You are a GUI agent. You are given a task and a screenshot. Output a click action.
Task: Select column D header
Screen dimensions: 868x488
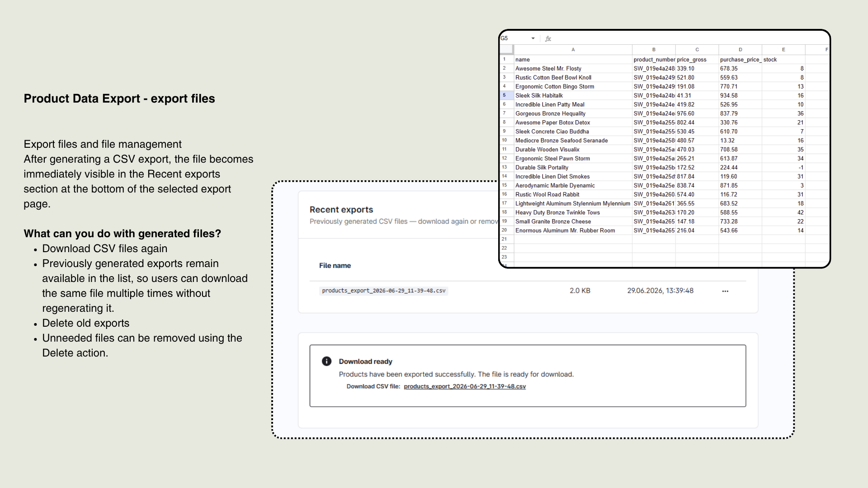pos(740,50)
